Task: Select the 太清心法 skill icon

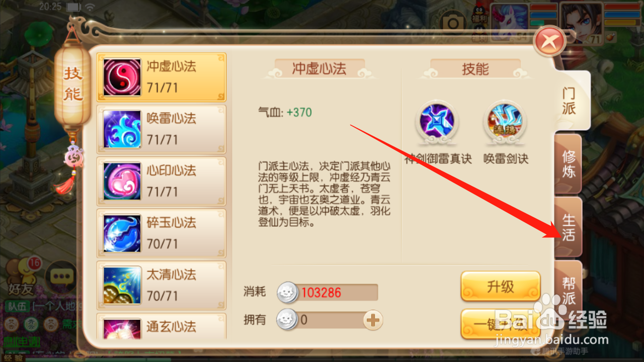Action: click(122, 285)
